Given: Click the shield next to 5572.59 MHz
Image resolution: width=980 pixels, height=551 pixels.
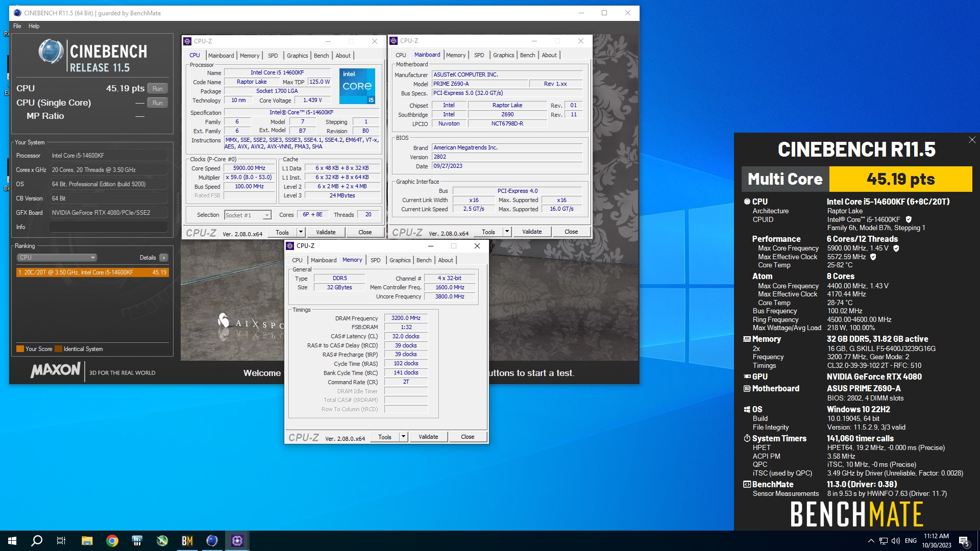Looking at the screenshot, I should click(x=873, y=257).
